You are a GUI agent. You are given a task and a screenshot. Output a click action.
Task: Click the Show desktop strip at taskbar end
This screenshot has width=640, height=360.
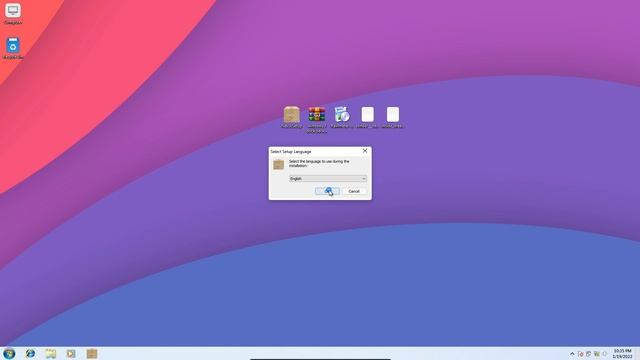(638, 353)
